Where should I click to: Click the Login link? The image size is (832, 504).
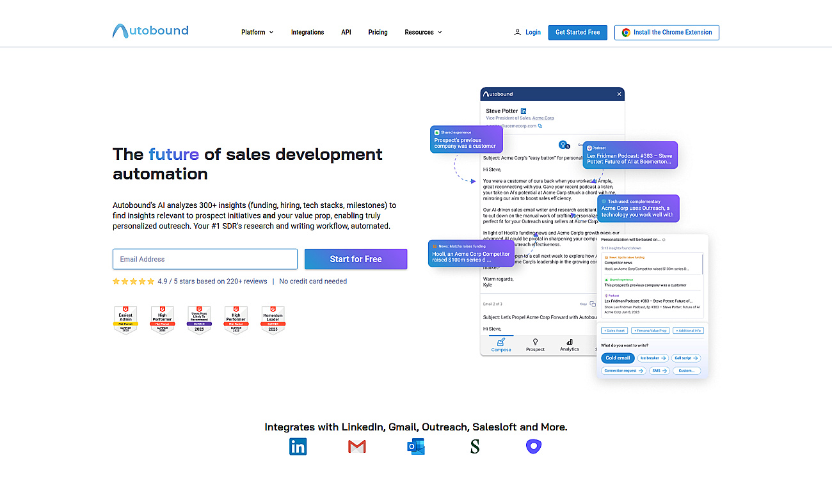point(527,32)
